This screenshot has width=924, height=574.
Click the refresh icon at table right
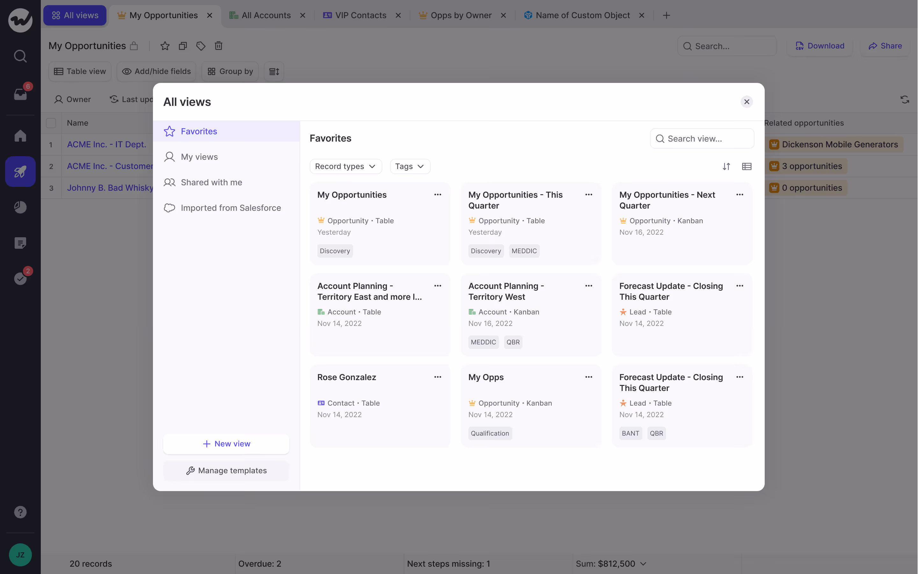point(904,99)
